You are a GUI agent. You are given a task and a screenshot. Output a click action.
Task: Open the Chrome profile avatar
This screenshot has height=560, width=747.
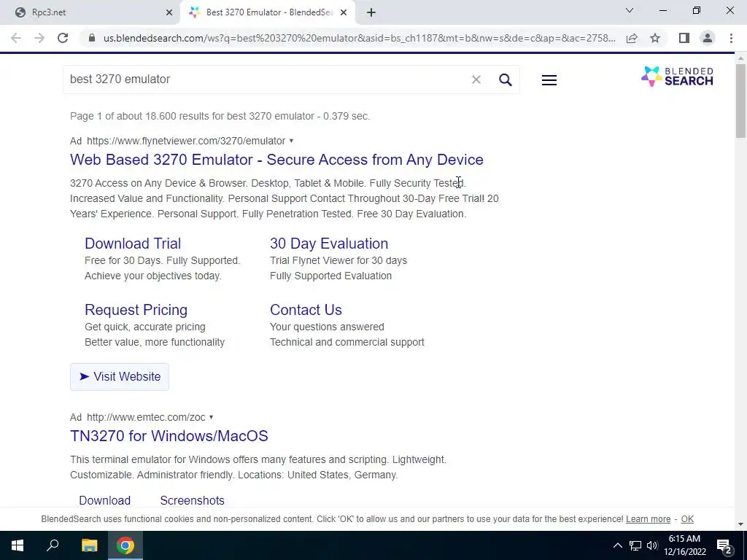coord(708,38)
